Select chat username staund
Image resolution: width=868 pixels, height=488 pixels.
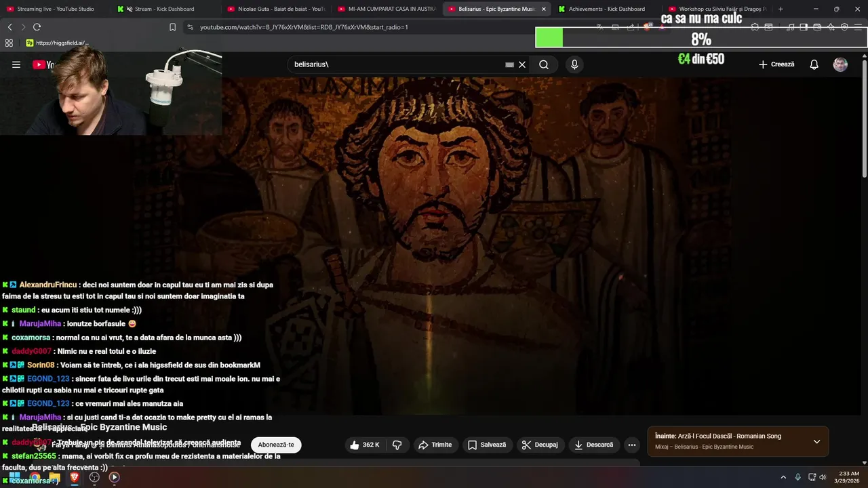[24, 310]
